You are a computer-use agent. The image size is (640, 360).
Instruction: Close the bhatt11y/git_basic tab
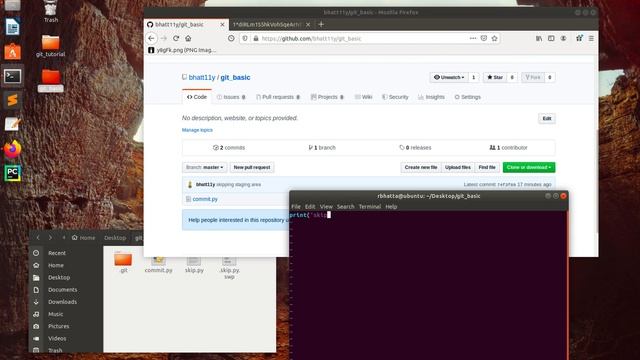pyautogui.click(x=222, y=24)
